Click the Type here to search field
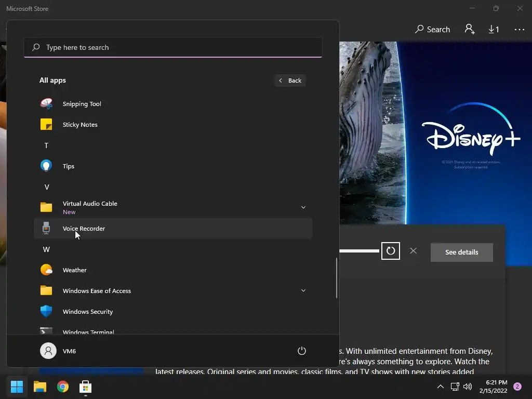Screen dimensions: 532x399 pos(172,47)
